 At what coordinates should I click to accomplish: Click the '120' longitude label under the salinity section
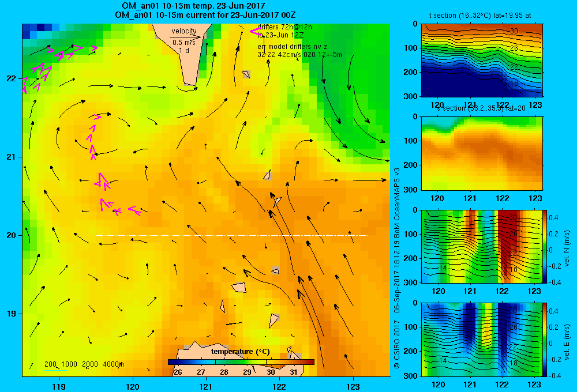(437, 198)
